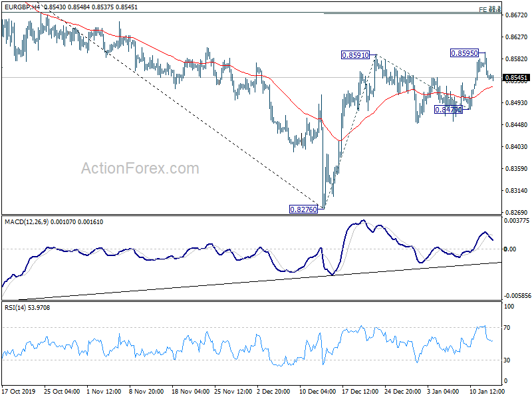
Task: Click the RSI(14) 53.9708 indicator label
Action: [27, 308]
